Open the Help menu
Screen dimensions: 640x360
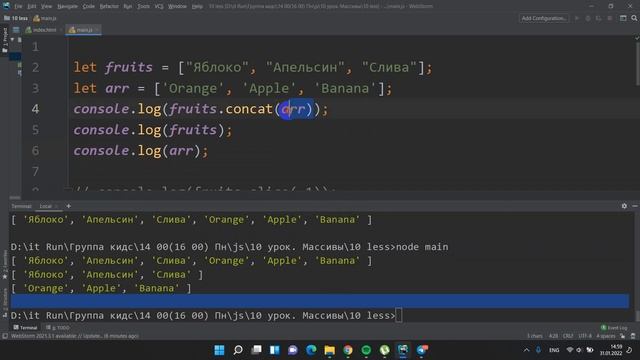pos(197,6)
